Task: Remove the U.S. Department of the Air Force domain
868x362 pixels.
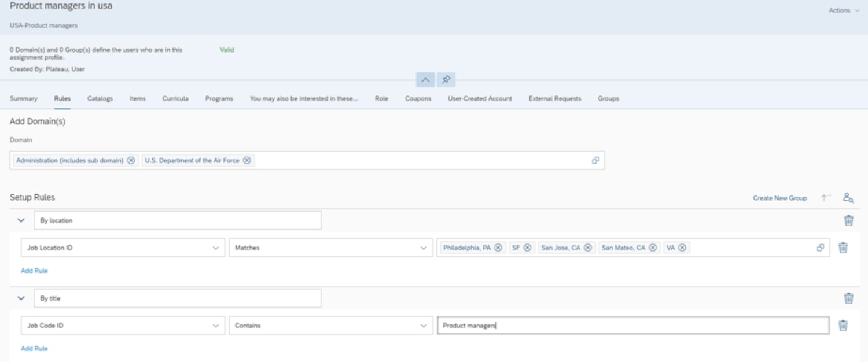Action: [x=247, y=161]
